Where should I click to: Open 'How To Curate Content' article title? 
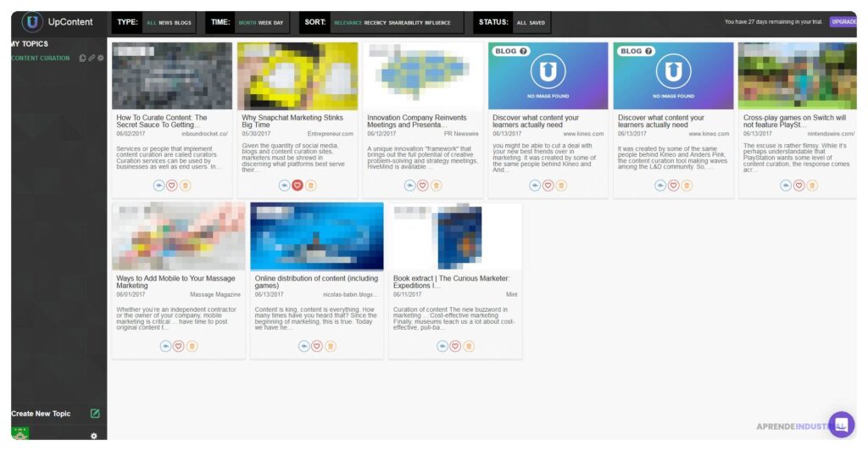tap(162, 121)
